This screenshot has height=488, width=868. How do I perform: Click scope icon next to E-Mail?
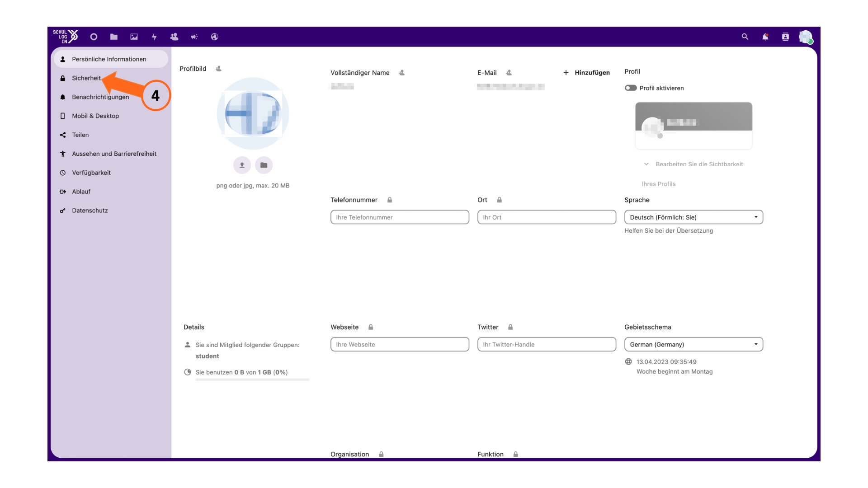pos(509,73)
